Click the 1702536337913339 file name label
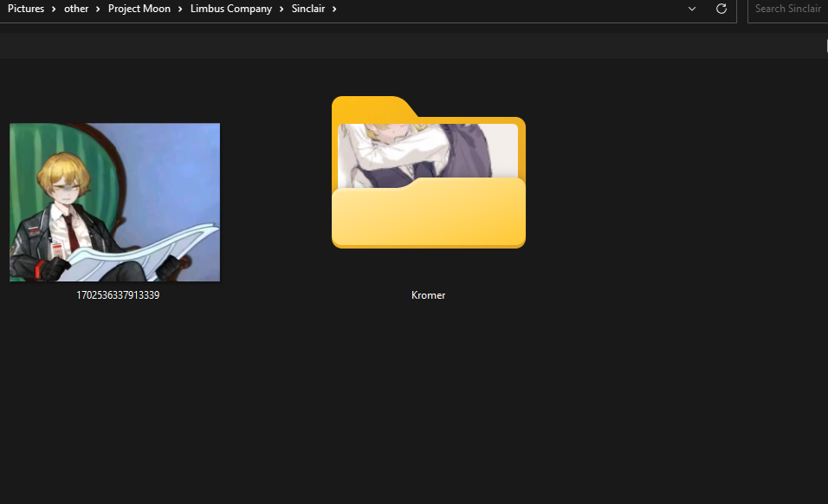The image size is (828, 504). tap(118, 295)
